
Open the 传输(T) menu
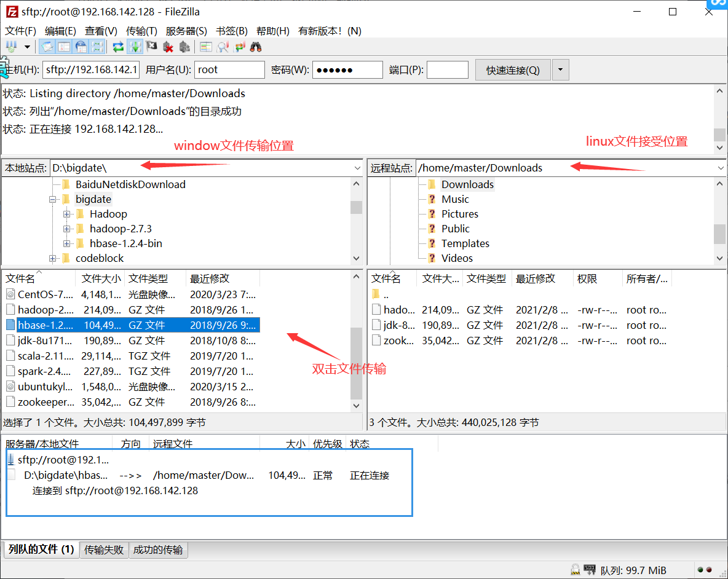click(x=141, y=31)
